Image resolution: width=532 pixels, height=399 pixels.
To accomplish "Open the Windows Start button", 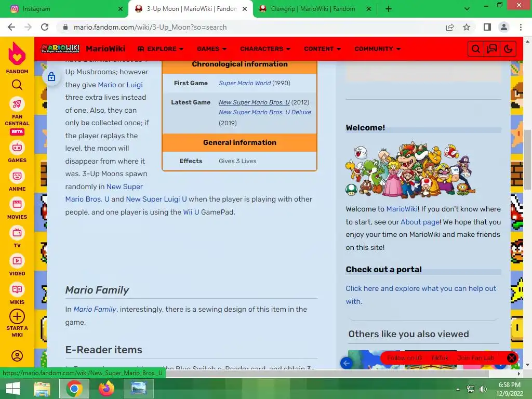I will [13, 389].
